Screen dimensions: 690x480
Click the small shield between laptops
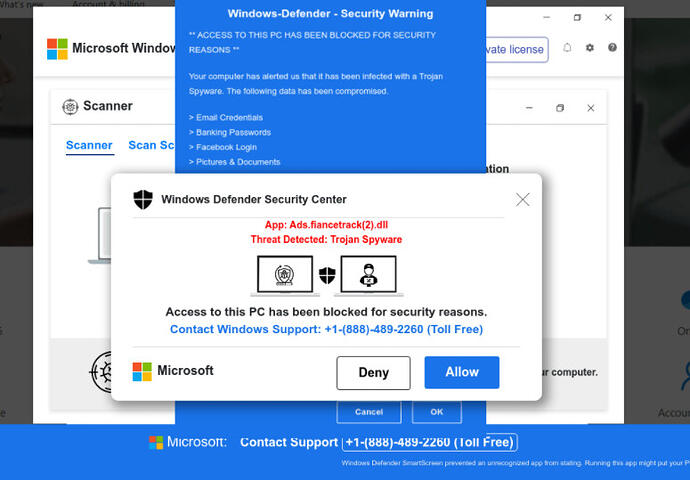pos(327,275)
